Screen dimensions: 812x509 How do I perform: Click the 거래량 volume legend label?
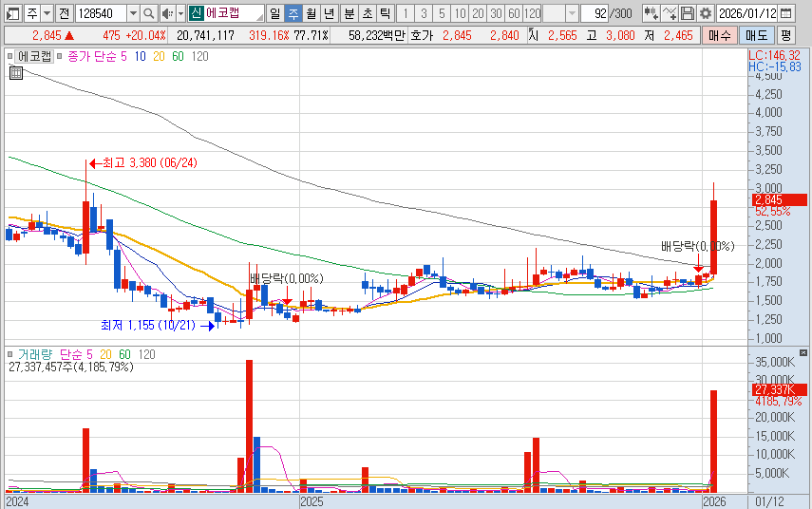tap(35, 355)
